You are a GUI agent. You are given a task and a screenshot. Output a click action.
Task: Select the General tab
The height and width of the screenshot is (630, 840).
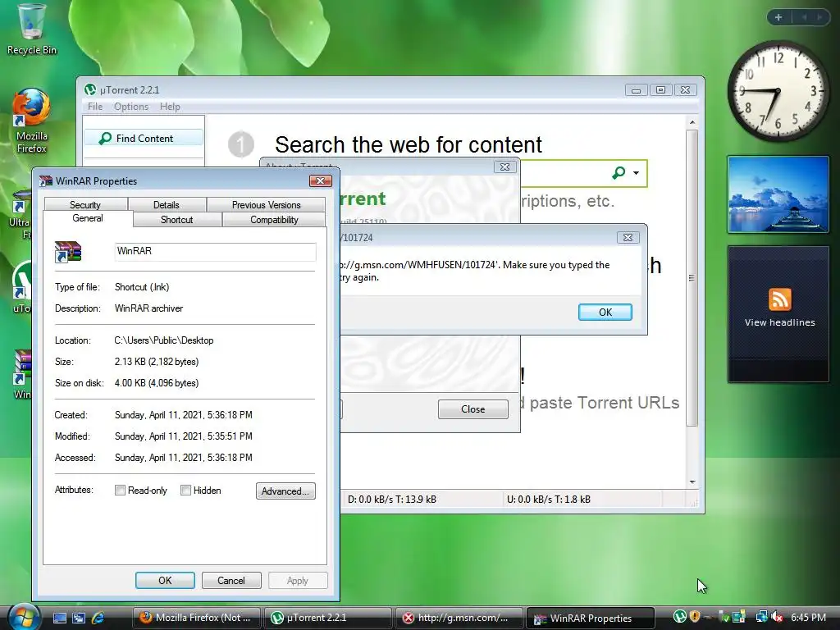pos(88,218)
